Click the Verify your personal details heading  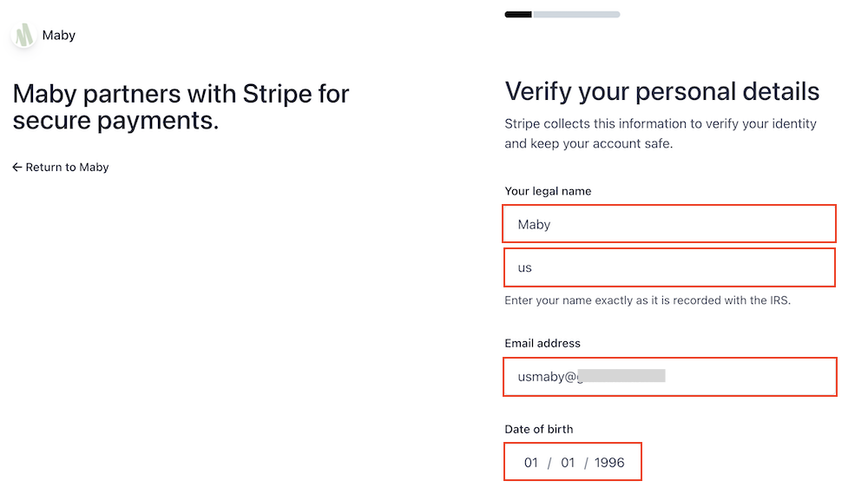tap(661, 91)
